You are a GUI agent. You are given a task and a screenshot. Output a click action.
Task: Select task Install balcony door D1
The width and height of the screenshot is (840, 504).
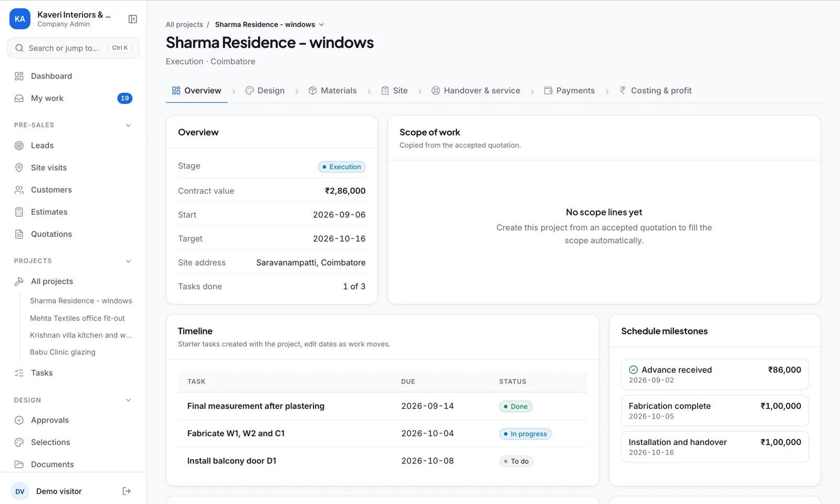coord(232,460)
